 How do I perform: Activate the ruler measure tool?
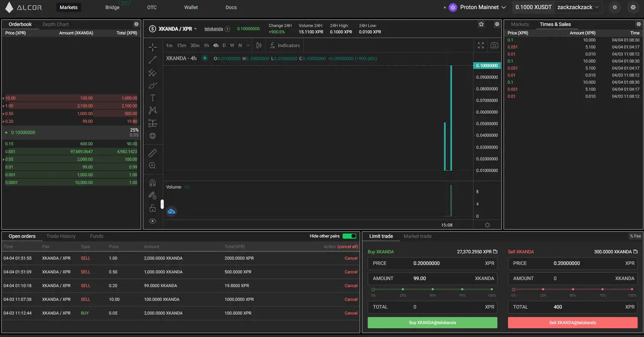153,153
